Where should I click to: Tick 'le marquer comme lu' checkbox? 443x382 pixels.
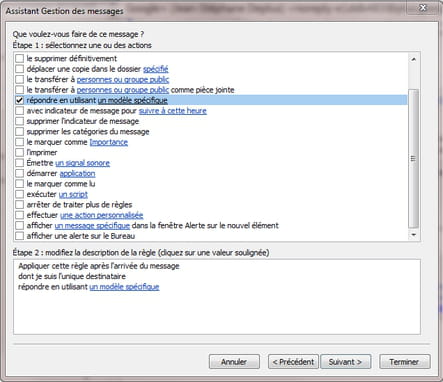point(19,184)
